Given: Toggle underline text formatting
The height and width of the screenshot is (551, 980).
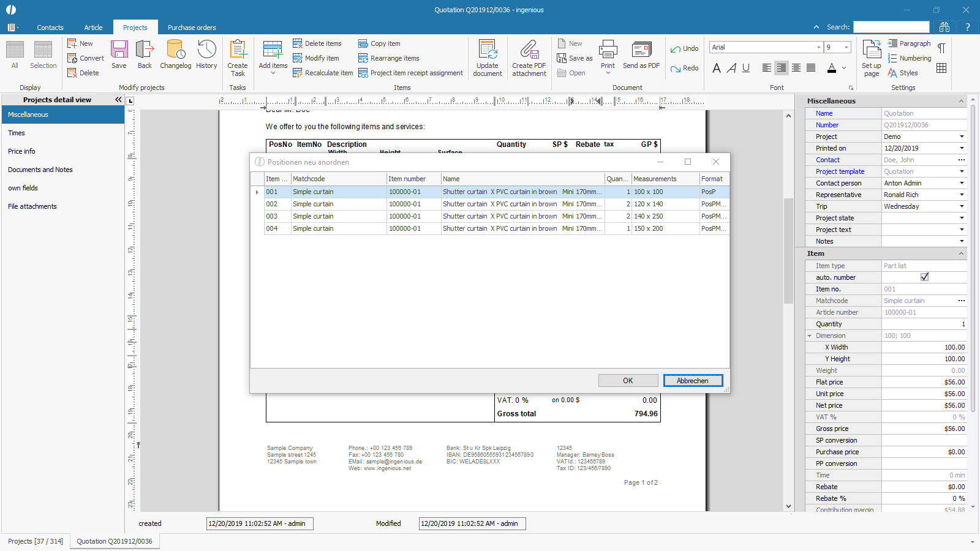Looking at the screenshot, I should tap(746, 68).
